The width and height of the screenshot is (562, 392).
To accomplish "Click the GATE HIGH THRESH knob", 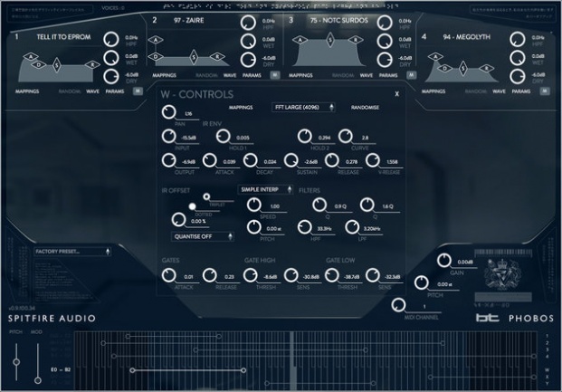I will [x=250, y=275].
